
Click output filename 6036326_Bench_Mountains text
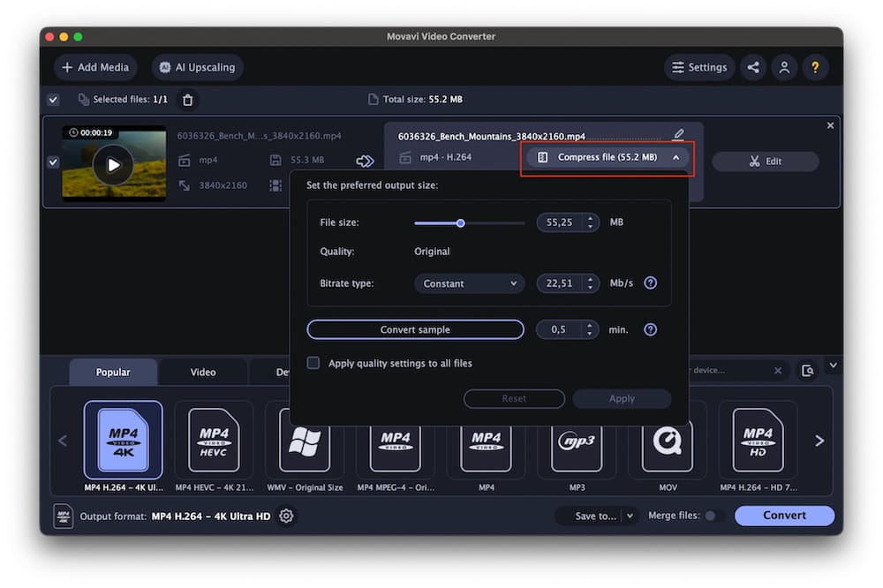coord(492,136)
